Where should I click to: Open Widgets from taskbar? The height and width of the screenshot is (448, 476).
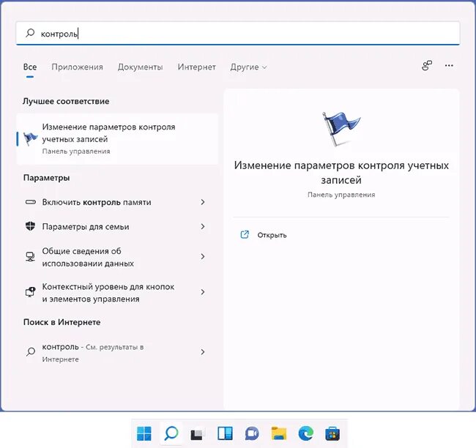226,433
